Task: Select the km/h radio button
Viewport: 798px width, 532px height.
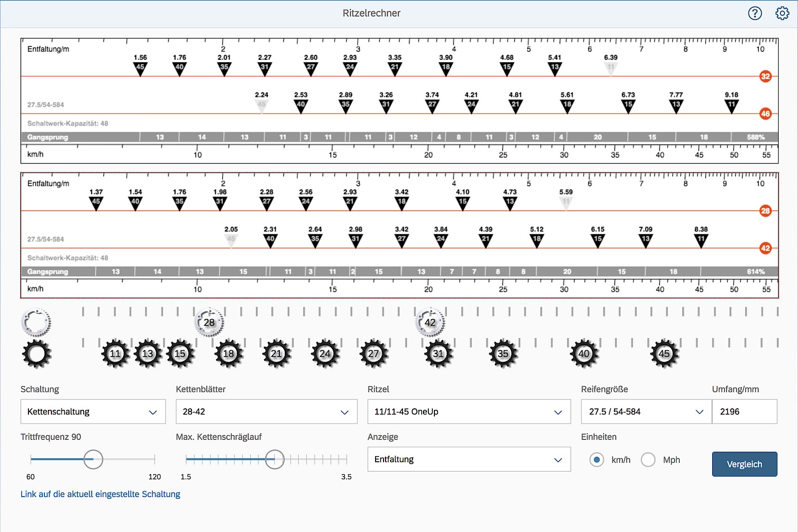Action: [x=597, y=460]
